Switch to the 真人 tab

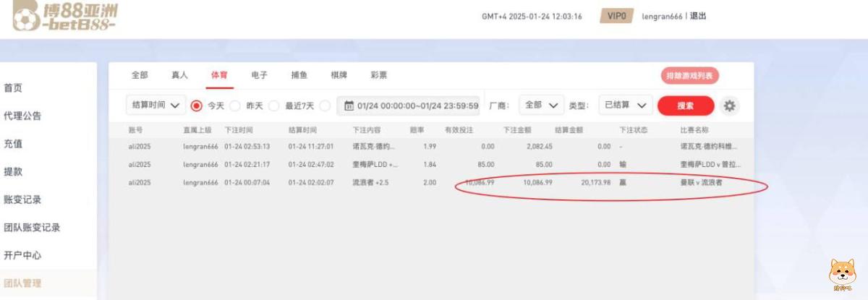point(179,75)
